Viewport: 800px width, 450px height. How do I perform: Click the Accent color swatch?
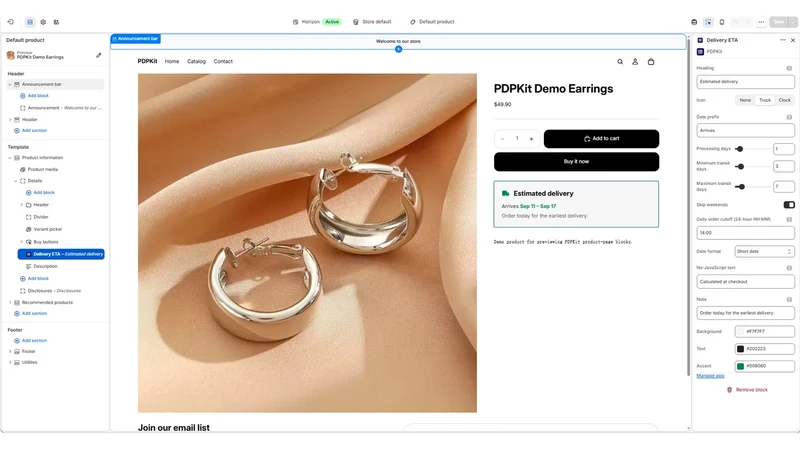point(740,366)
